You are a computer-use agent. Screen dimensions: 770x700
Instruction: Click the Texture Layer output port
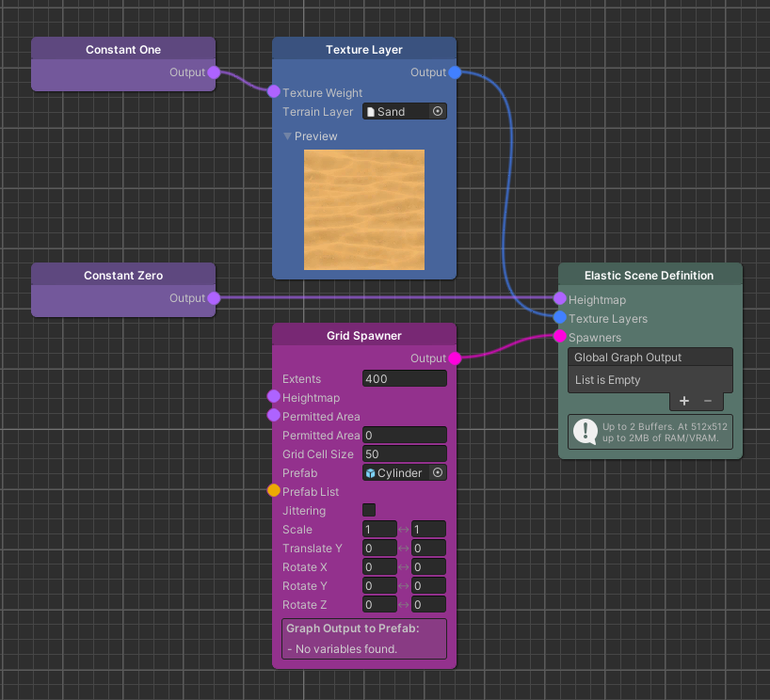point(455,72)
